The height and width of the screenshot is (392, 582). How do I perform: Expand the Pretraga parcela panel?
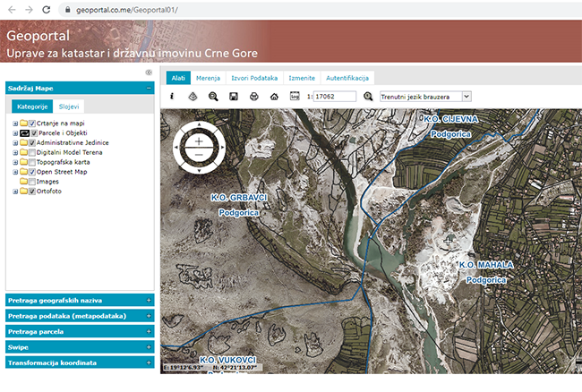(148, 331)
